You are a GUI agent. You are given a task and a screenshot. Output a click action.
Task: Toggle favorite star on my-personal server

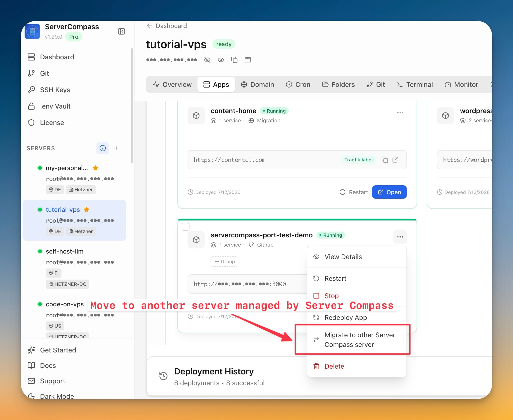click(95, 168)
